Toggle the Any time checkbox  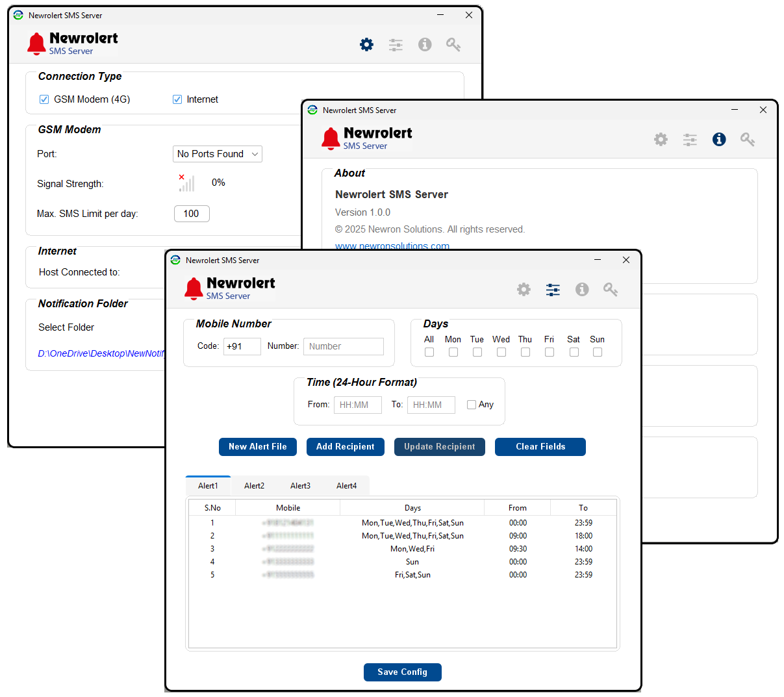tap(472, 405)
